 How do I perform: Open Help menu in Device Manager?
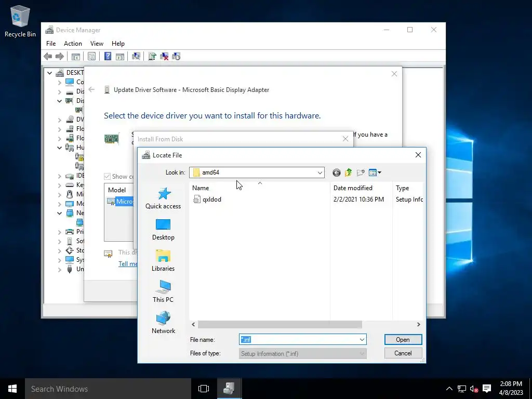tap(118, 44)
